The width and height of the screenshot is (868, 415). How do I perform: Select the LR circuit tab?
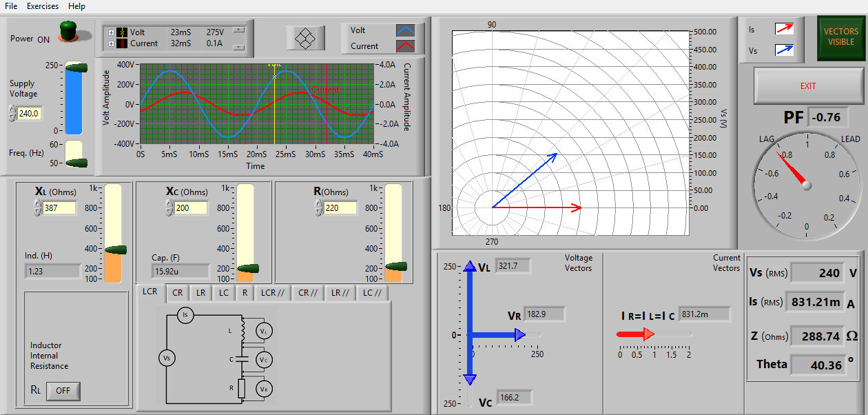(x=200, y=293)
